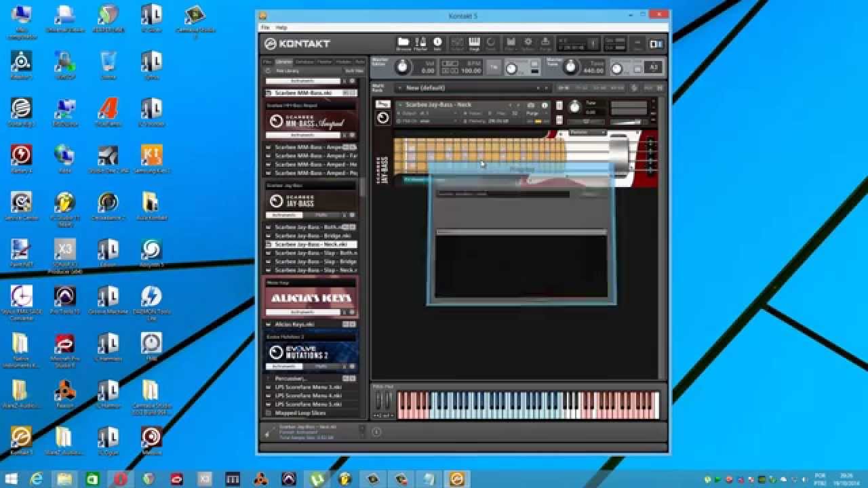Switch to the Modules browser tab
Screen dimensions: 868x488
[x=344, y=62]
